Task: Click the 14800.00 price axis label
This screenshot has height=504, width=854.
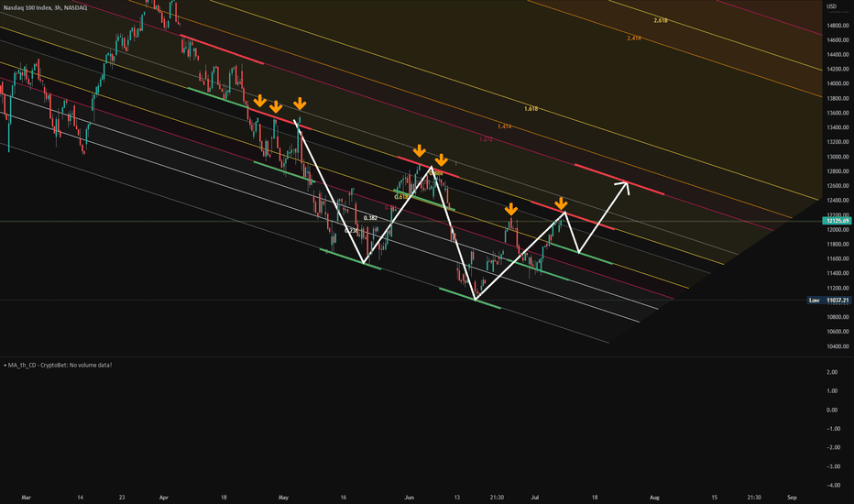Action: (838, 26)
